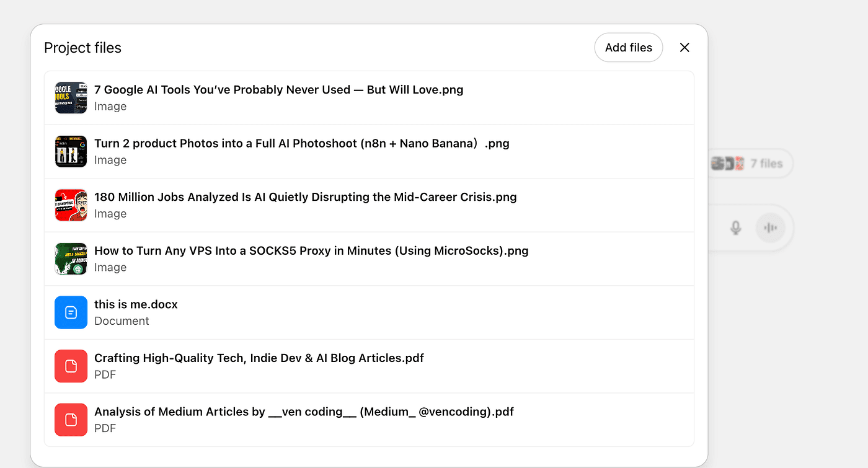This screenshot has width=868, height=468.
Task: Open the 7 Google AI Tools png file
Action: click(278, 90)
